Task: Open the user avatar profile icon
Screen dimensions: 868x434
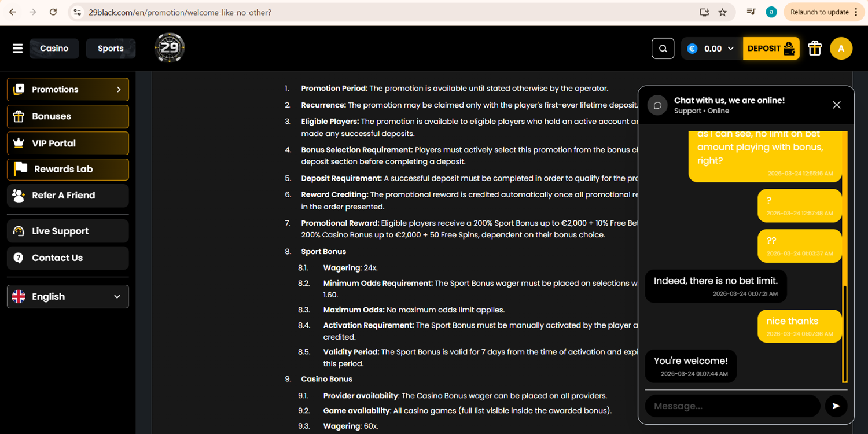Action: click(x=841, y=49)
